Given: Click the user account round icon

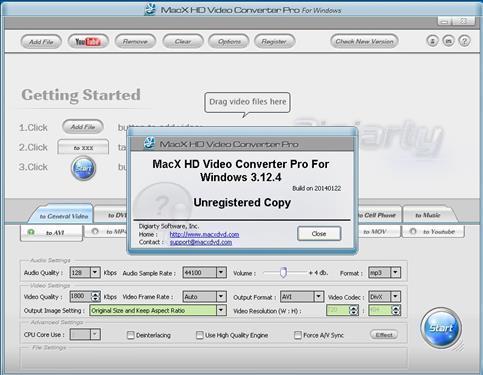Looking at the screenshot, I should pos(432,41).
